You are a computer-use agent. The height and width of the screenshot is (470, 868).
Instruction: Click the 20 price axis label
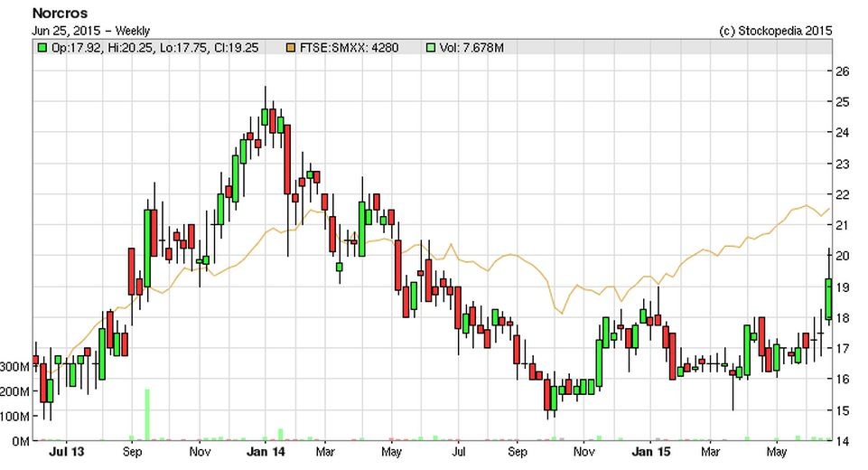842,256
